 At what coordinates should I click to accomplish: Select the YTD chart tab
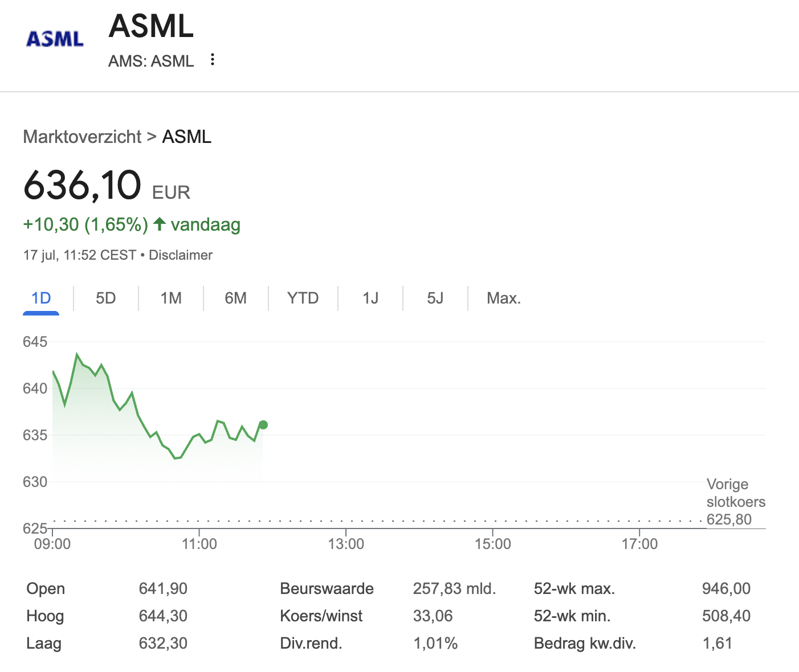pyautogui.click(x=303, y=298)
